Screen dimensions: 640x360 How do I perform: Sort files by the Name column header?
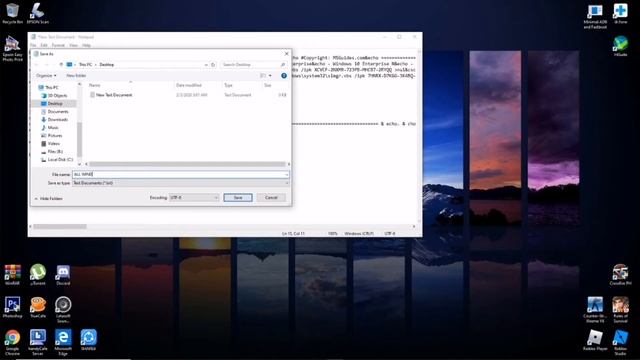[x=95, y=85]
